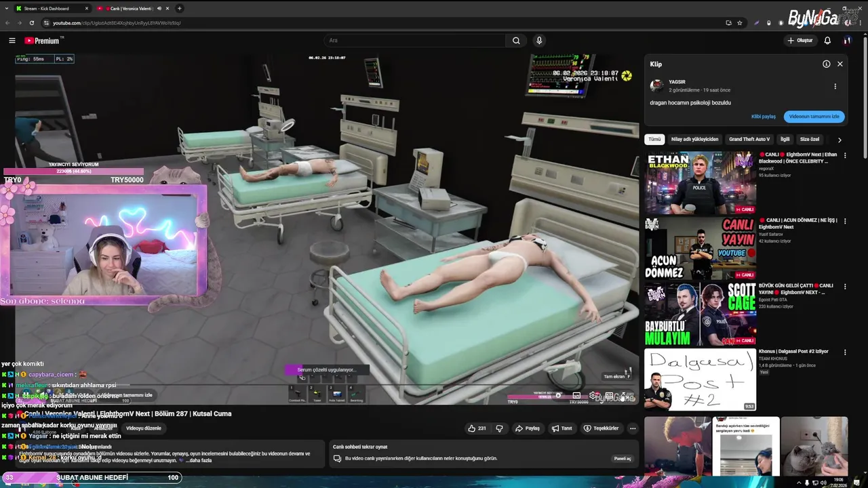Viewport: 868px width, 488px height.
Task: Click the Tanıt promote button
Action: [561, 428]
